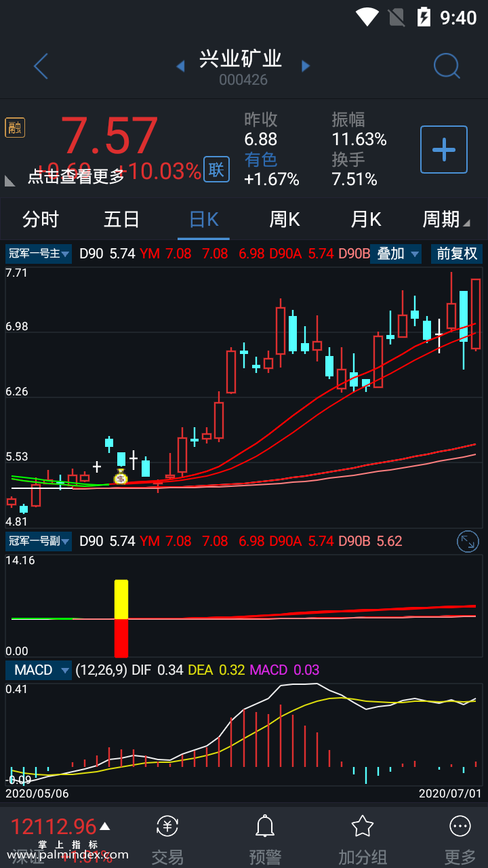The image size is (488, 868).
Task: Click the yellow-red signal bar in sub chart
Action: tap(121, 618)
